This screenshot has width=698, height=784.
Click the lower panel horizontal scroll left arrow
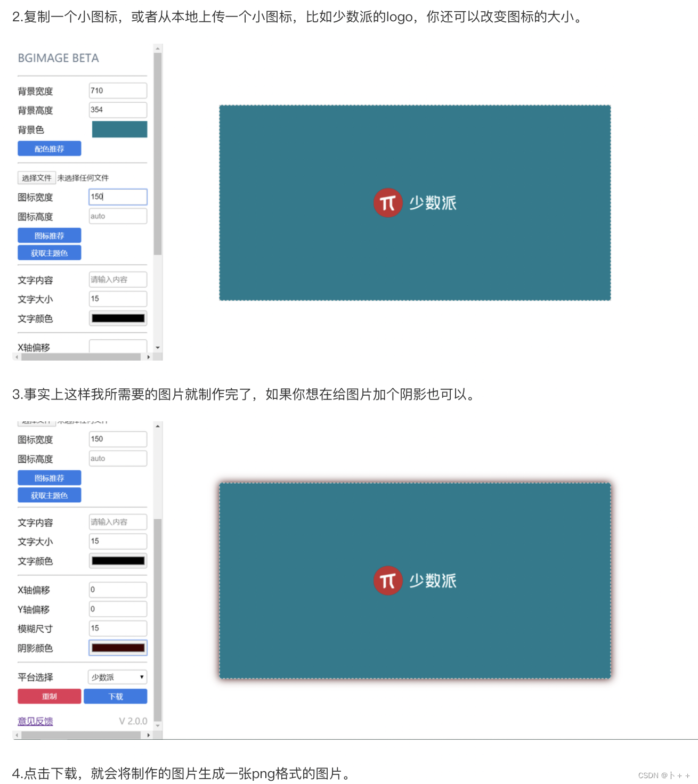point(17,735)
